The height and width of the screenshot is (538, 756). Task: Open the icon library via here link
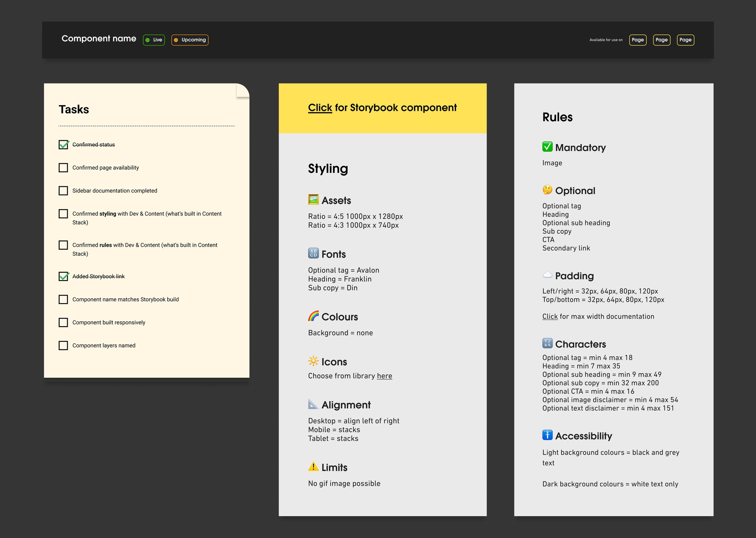click(384, 376)
